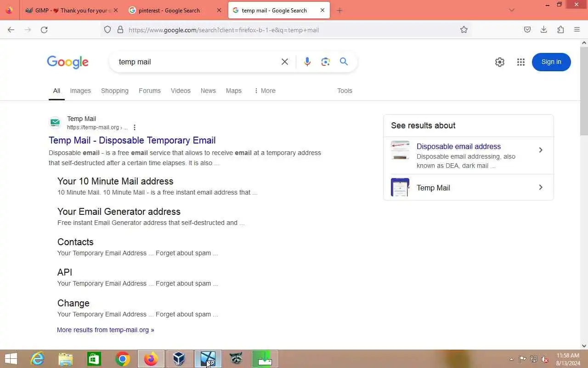This screenshot has width=588, height=368.
Task: Select the Shopping search tab
Action: (x=115, y=91)
